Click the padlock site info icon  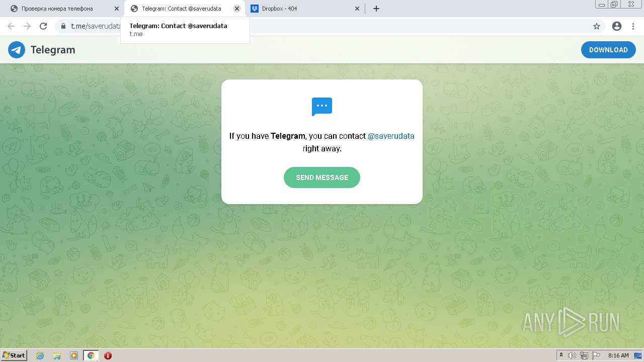(x=63, y=26)
